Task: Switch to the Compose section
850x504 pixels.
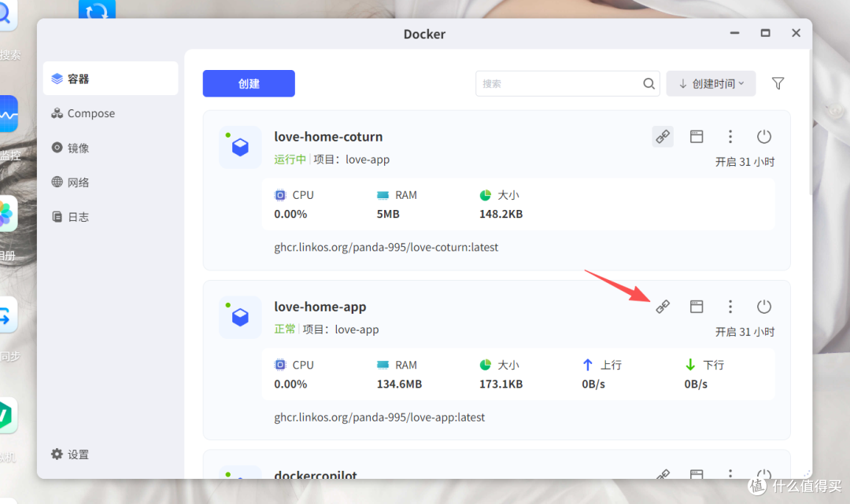Action: (111, 113)
